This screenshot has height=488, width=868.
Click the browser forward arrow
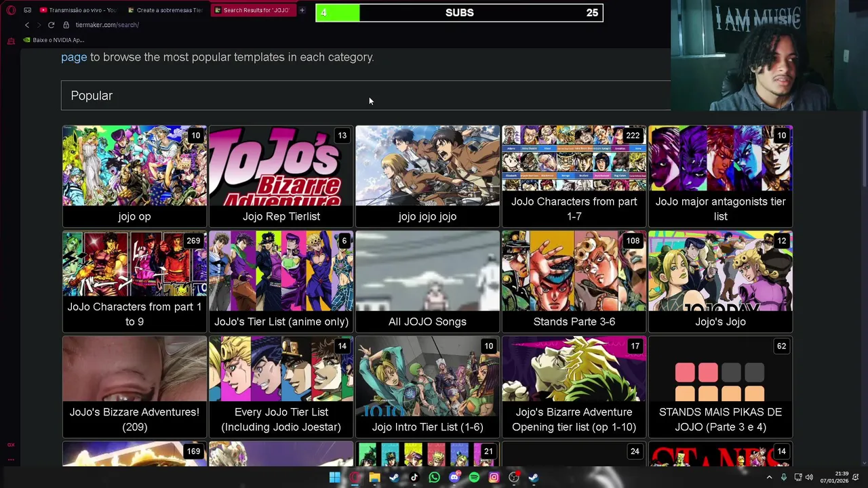point(39,25)
